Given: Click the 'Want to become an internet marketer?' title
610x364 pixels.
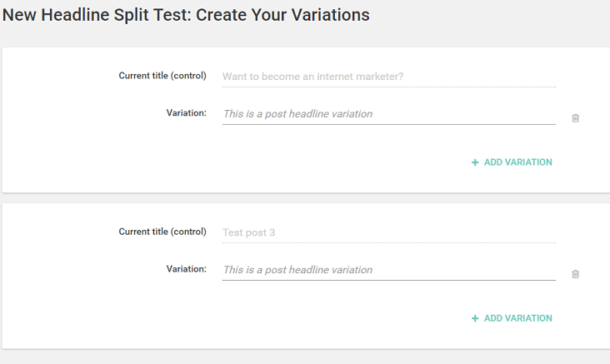Looking at the screenshot, I should 312,77.
